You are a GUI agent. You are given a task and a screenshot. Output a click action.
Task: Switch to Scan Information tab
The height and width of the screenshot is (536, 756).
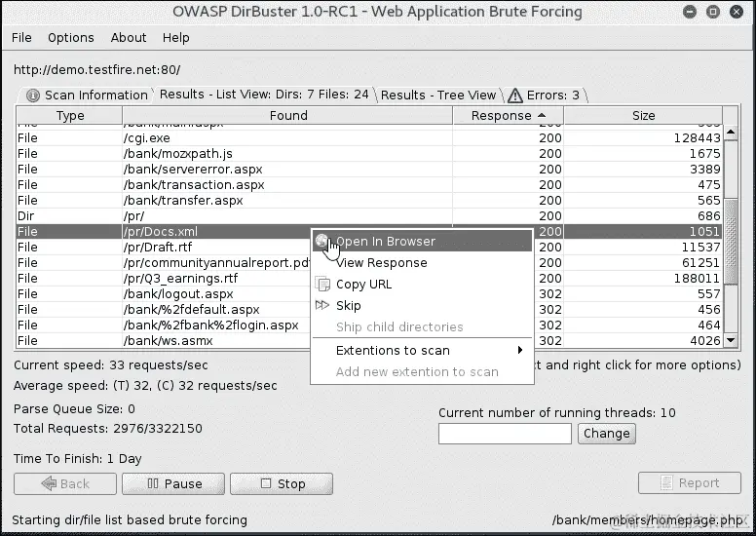click(87, 96)
